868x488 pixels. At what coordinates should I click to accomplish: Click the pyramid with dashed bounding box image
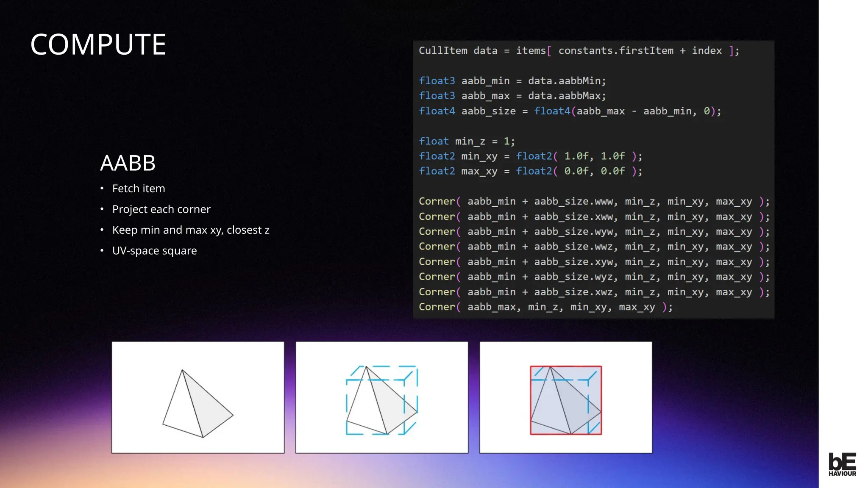[x=382, y=397]
